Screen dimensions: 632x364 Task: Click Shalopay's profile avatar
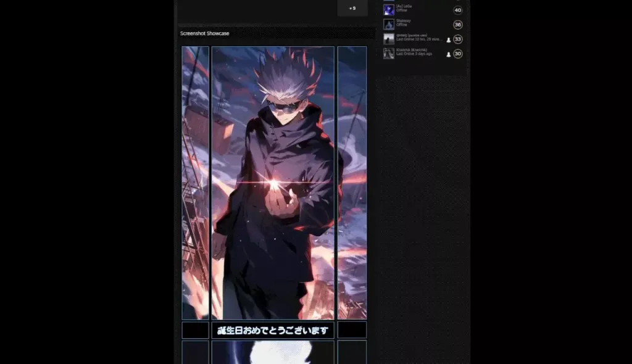pos(389,24)
